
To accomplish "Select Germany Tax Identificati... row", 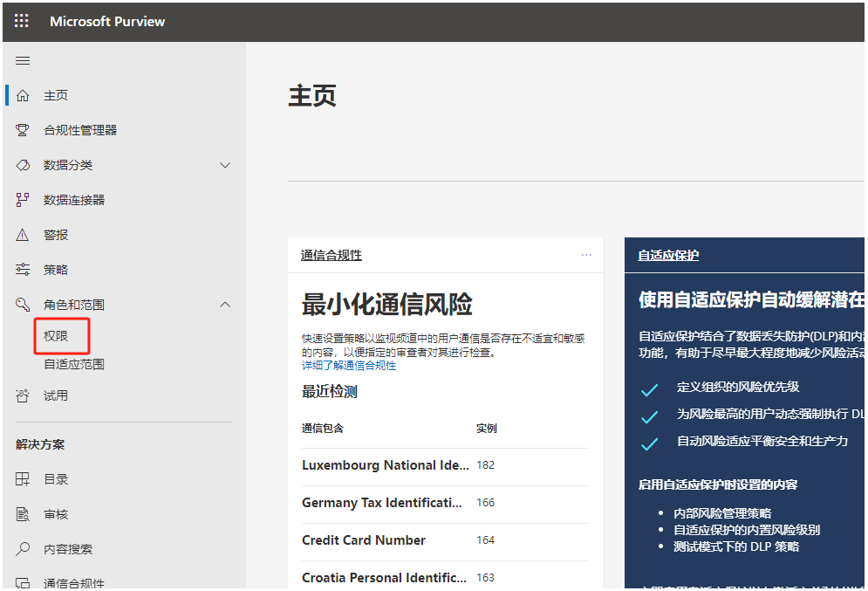I will pos(446,503).
